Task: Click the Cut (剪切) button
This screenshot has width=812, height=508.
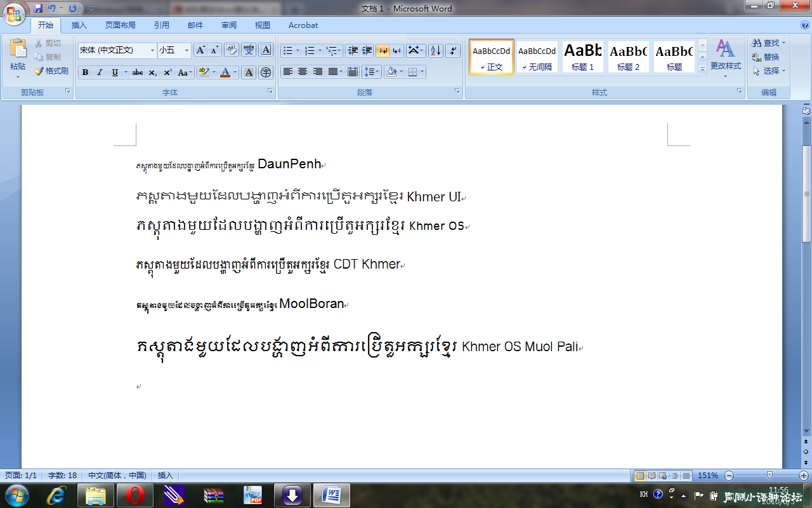Action: pos(48,43)
